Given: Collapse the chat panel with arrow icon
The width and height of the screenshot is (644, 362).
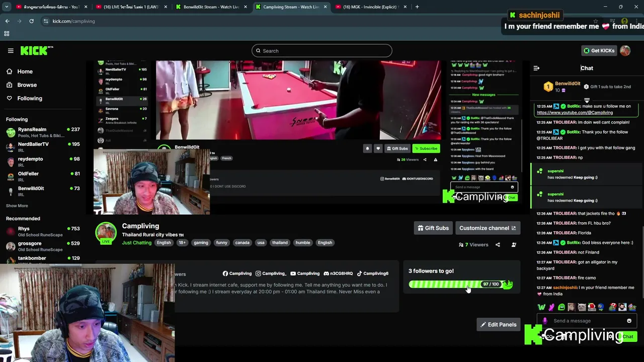Looking at the screenshot, I should 536,68.
